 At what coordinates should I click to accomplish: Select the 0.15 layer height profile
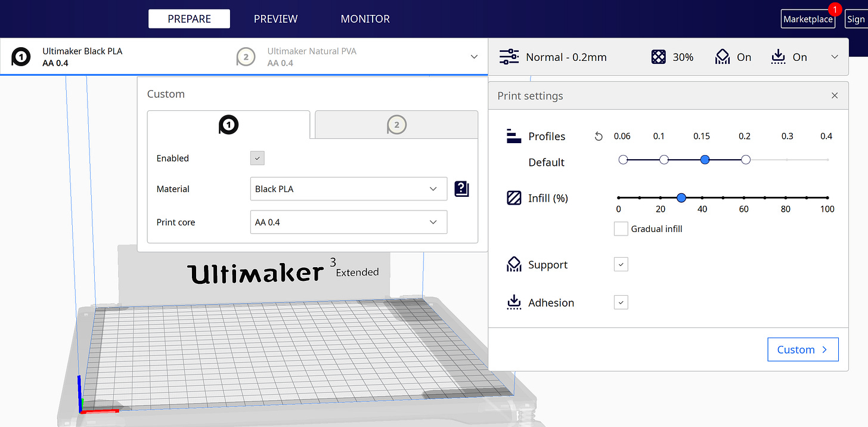(x=705, y=160)
